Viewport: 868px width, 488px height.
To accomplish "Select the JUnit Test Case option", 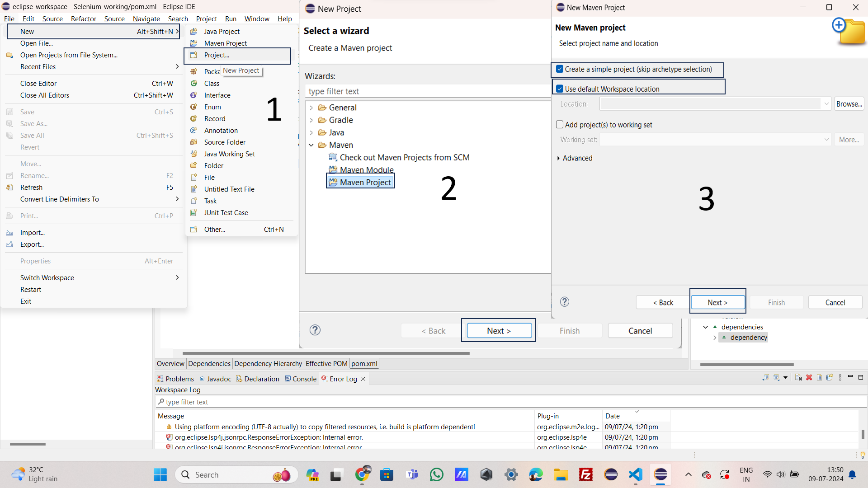I will [226, 212].
